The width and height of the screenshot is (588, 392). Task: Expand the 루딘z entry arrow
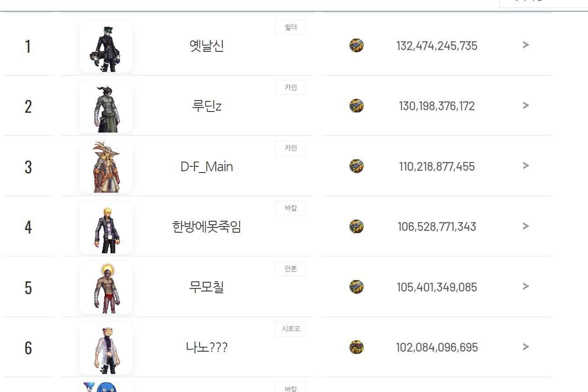click(526, 105)
